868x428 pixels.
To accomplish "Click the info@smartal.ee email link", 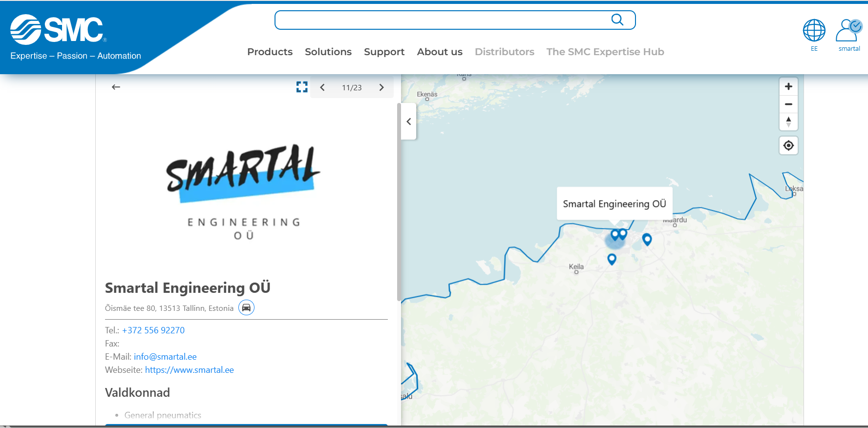I will coord(165,357).
